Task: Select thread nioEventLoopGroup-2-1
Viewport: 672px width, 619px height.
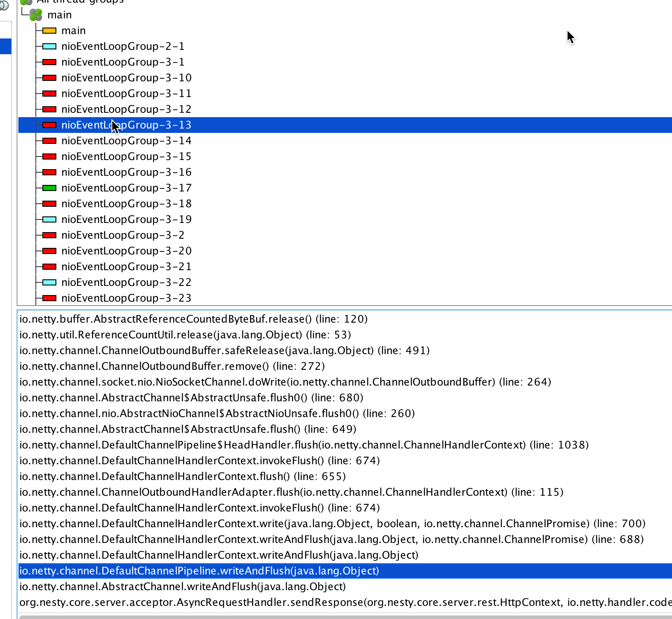Action: point(123,46)
